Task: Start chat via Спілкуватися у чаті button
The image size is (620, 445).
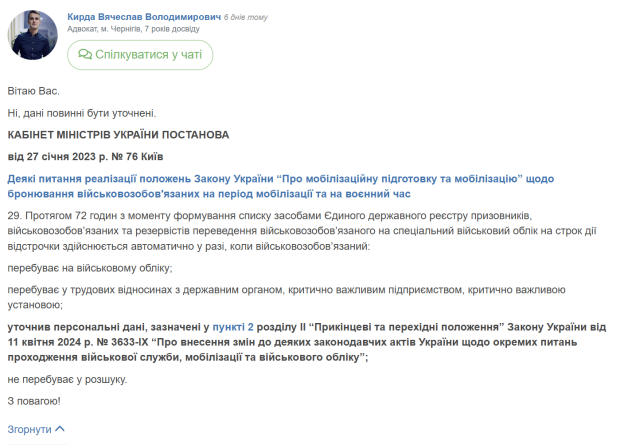Action: pos(140,55)
